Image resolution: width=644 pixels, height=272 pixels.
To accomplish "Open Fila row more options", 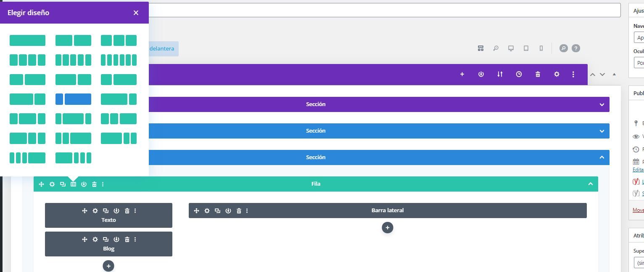I will point(103,184).
